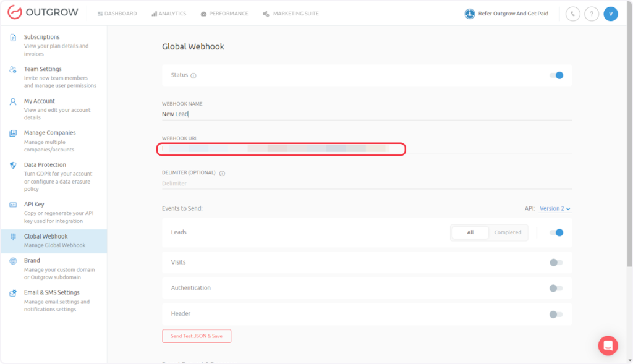Image resolution: width=633 pixels, height=364 pixels.
Task: Open the user avatar V menu
Action: coord(611,14)
